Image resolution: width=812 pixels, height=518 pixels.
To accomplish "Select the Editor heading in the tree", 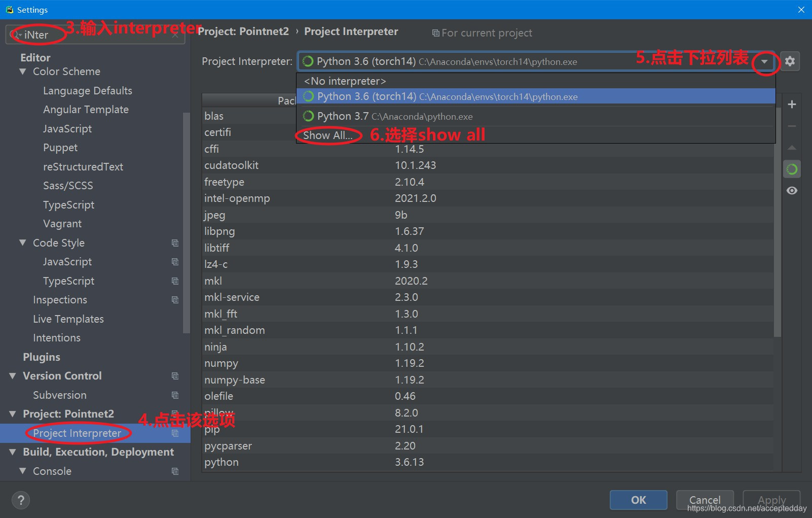I will point(35,58).
